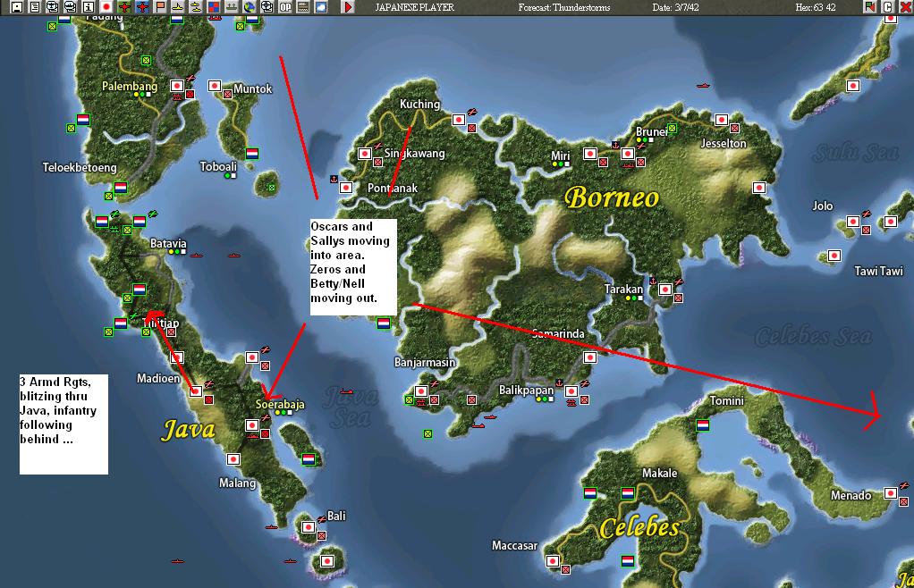Click the Japanese flag toolbar icon

click(x=106, y=7)
